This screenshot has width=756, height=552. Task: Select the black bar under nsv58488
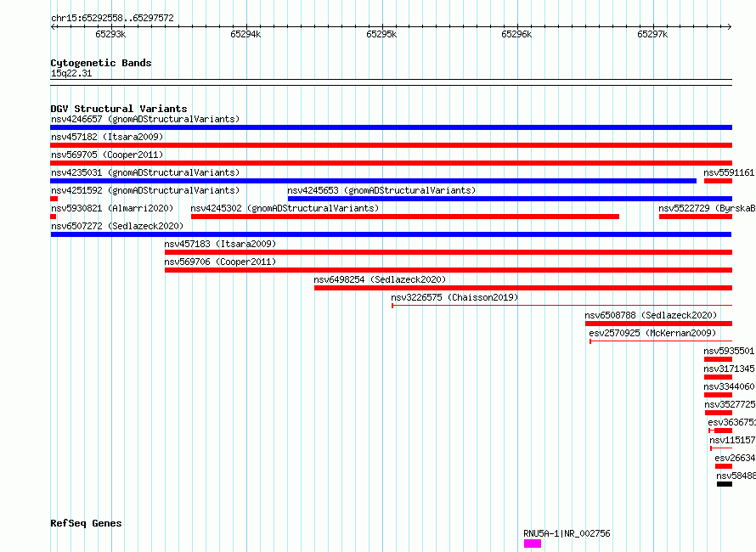[x=725, y=484]
